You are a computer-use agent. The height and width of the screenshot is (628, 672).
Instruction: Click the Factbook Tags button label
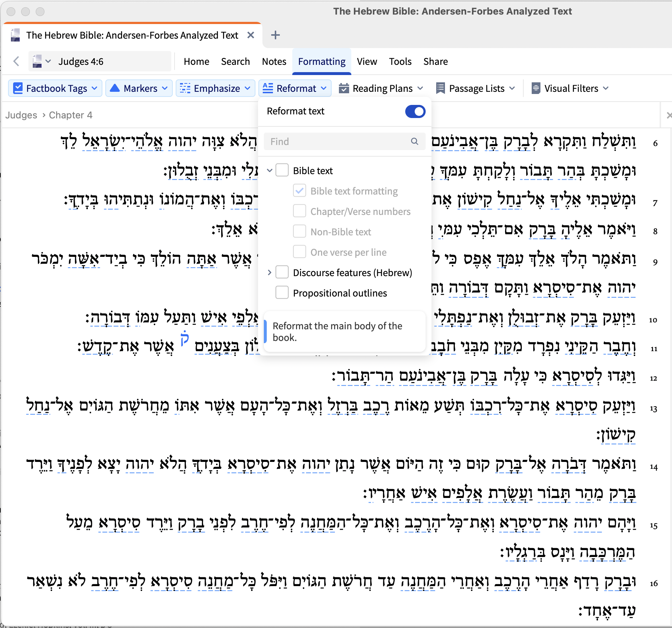click(56, 89)
